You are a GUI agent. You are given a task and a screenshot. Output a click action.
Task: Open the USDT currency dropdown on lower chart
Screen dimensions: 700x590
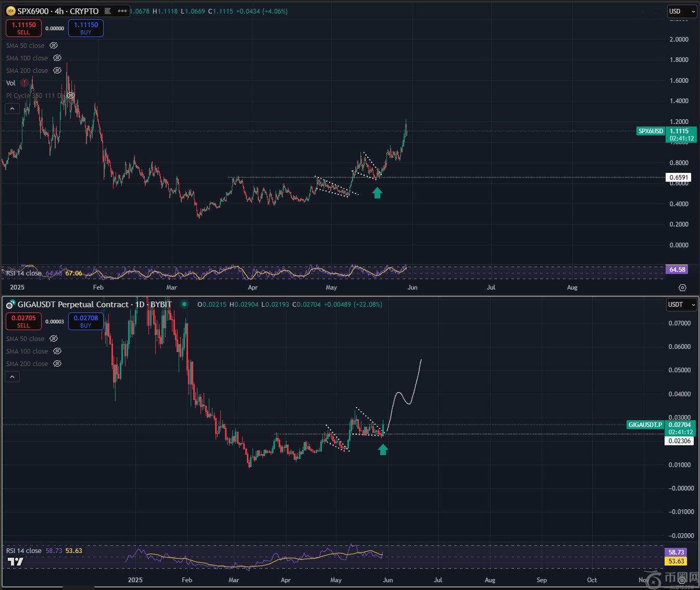(681, 304)
